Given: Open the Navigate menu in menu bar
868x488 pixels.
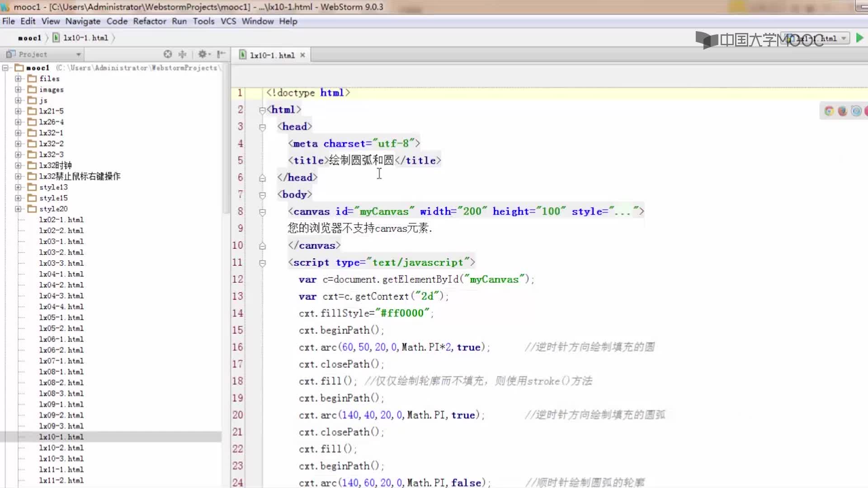Looking at the screenshot, I should 83,21.
